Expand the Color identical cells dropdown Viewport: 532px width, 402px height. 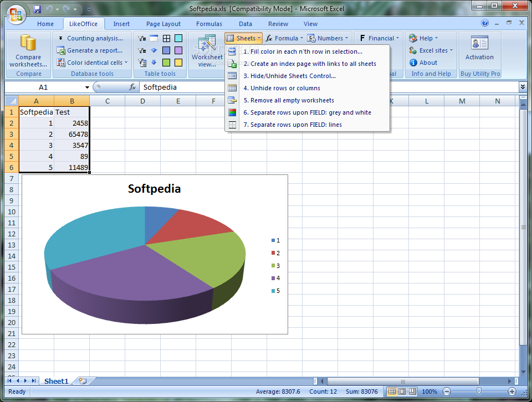click(93, 63)
